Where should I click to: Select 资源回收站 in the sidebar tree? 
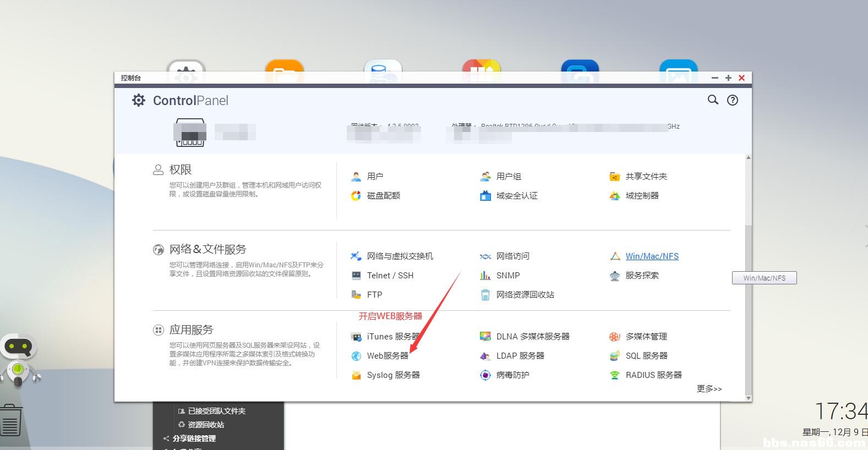pyautogui.click(x=205, y=425)
